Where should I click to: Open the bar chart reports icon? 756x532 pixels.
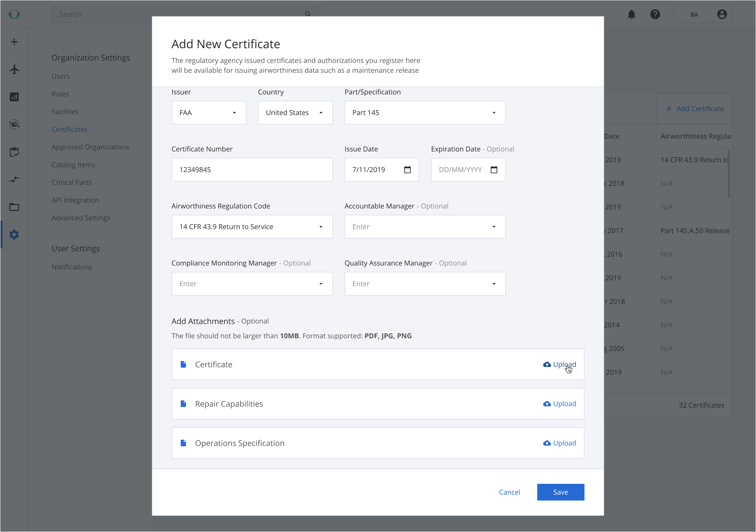tap(14, 97)
